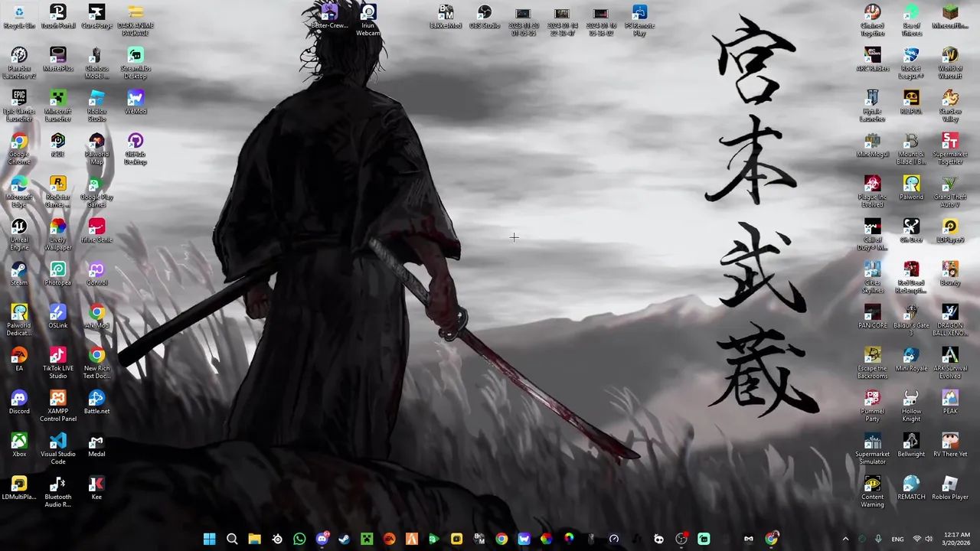Open the REMATCH desktop shortcut
The height and width of the screenshot is (551, 980).
[911, 488]
